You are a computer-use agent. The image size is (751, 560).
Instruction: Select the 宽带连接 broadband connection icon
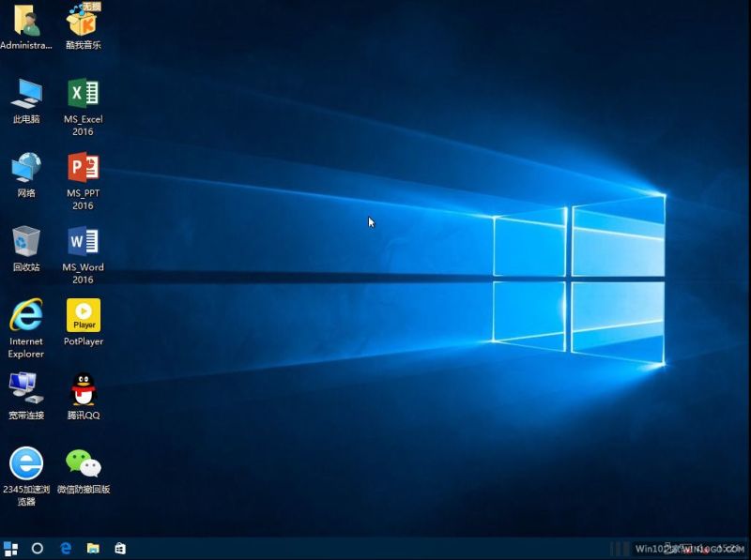26,388
